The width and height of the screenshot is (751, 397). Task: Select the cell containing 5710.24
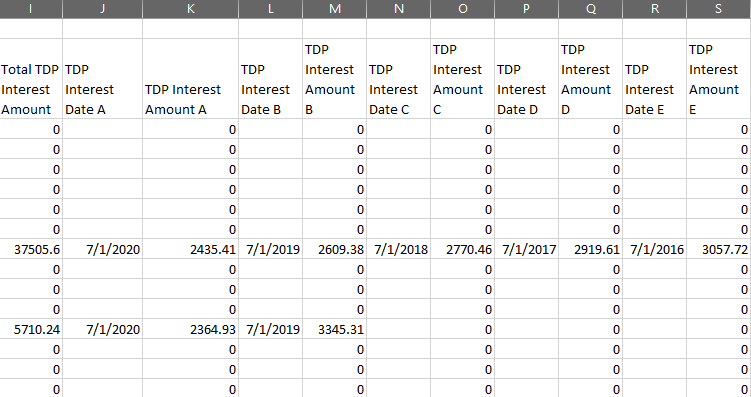coord(31,329)
